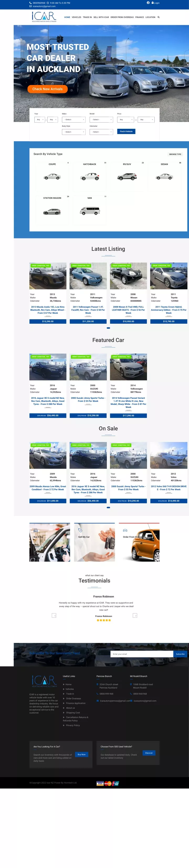Open the Odometer select dropdown
The height and width of the screenshot is (868, 189).
(101, 132)
